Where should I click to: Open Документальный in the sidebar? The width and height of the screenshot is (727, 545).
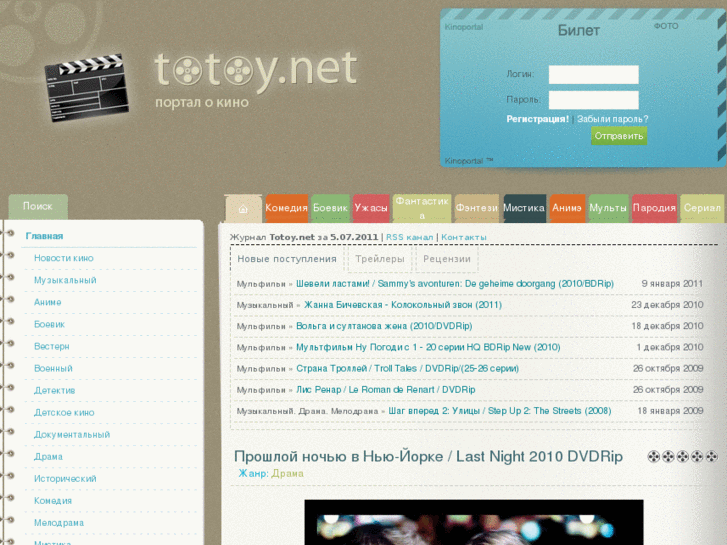pyautogui.click(x=72, y=435)
